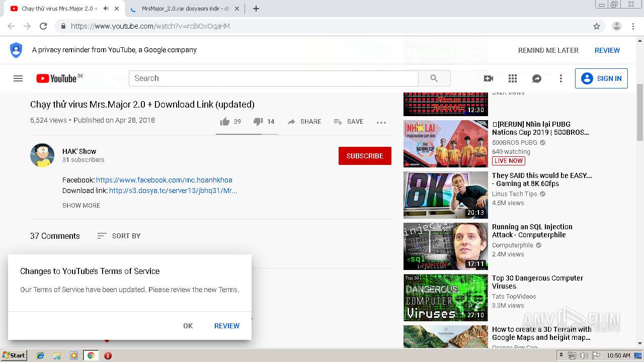The height and width of the screenshot is (362, 644).
Task: Open a new browser tab
Action: tap(256, 9)
